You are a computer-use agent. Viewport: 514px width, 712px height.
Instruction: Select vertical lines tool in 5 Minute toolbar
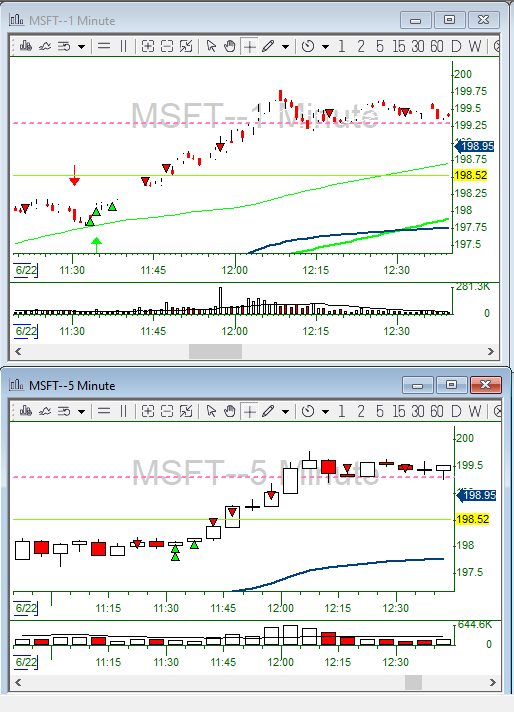pyautogui.click(x=123, y=411)
